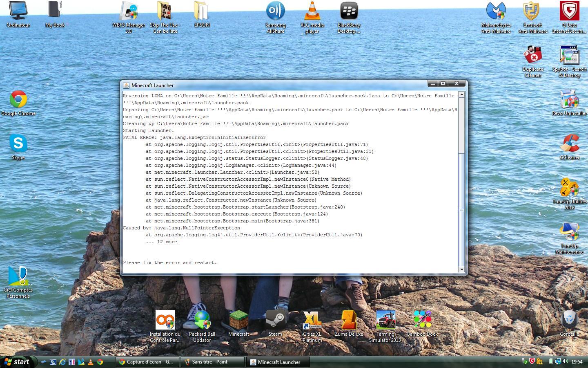The width and height of the screenshot is (588, 368).
Task: Launch Packard Bell Updator
Action: 202,326
